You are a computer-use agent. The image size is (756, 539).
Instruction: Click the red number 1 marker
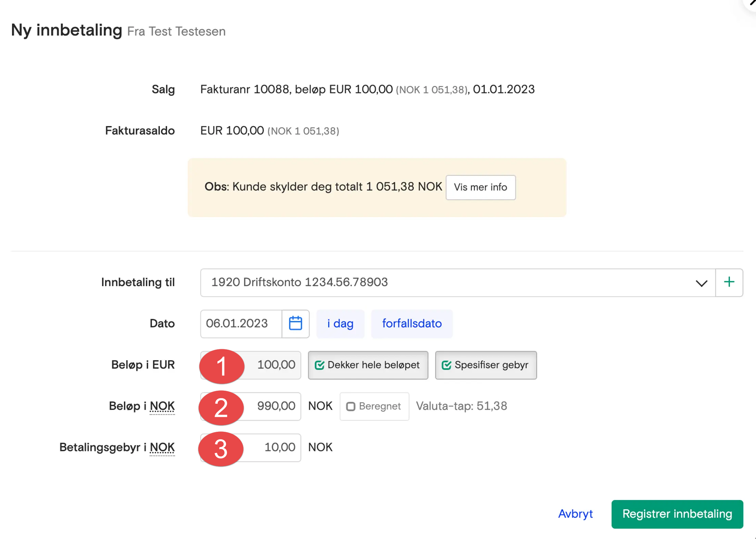pyautogui.click(x=222, y=366)
